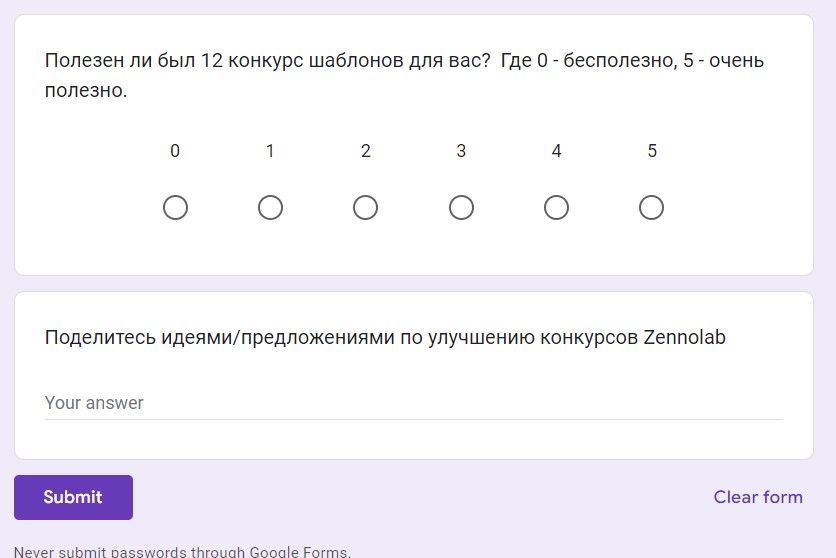This screenshot has width=836, height=558.
Task: Click the numeric label "0" above the scale
Action: (x=175, y=151)
